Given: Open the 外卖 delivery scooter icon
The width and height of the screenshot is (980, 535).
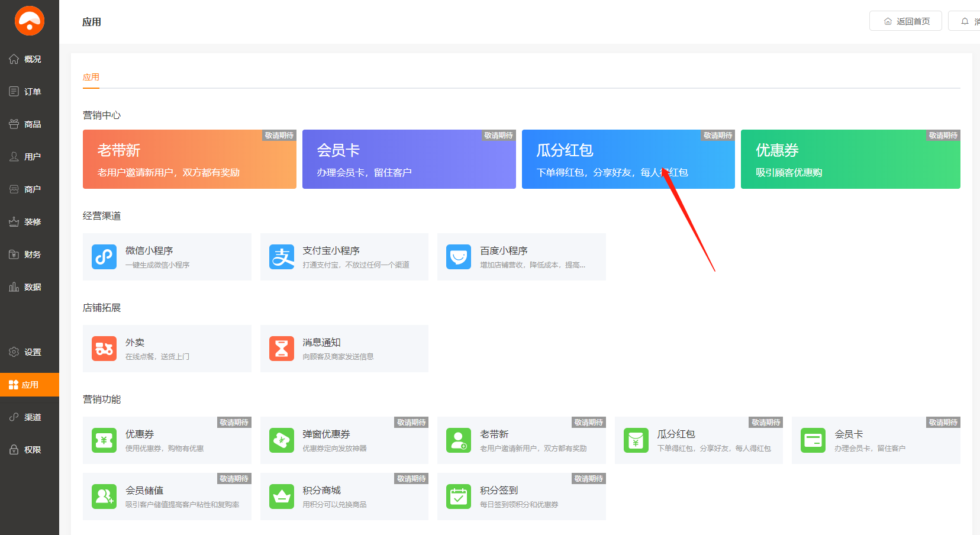Looking at the screenshot, I should point(104,349).
